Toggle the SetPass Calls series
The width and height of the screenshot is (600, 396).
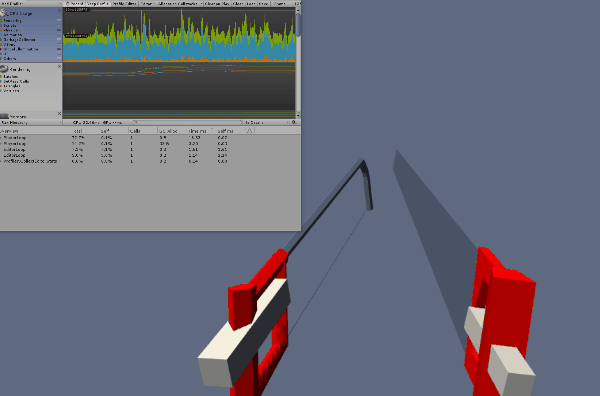tap(15, 81)
